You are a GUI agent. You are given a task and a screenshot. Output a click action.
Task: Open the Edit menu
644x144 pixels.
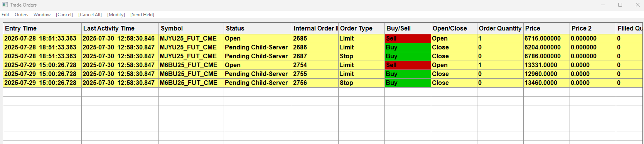point(5,15)
